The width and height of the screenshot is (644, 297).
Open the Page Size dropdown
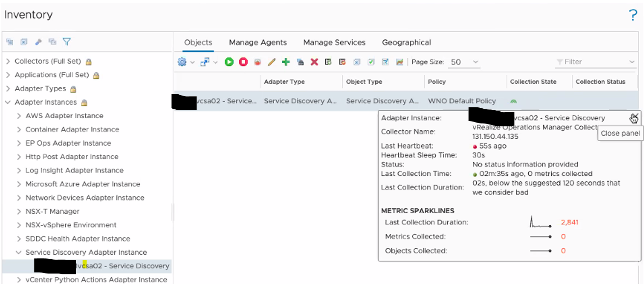click(x=464, y=62)
